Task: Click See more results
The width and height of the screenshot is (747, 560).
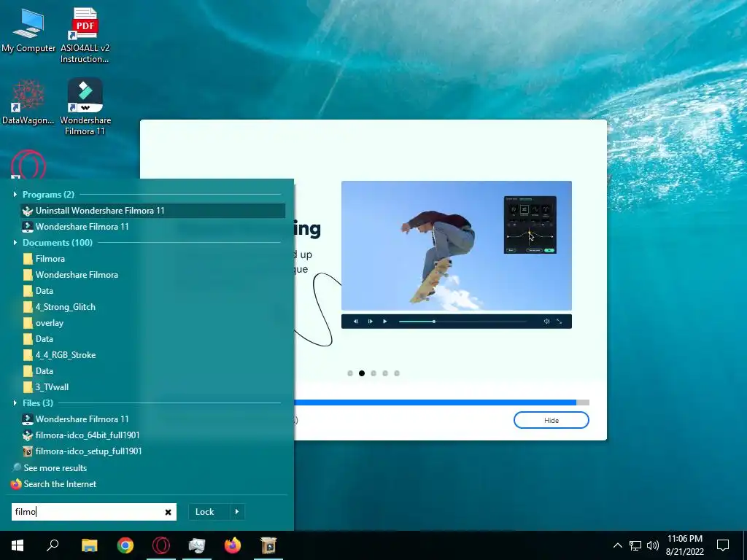Action: coord(55,467)
